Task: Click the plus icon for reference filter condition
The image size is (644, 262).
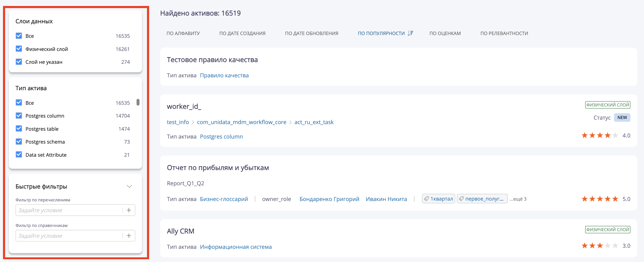Action: coord(129,235)
